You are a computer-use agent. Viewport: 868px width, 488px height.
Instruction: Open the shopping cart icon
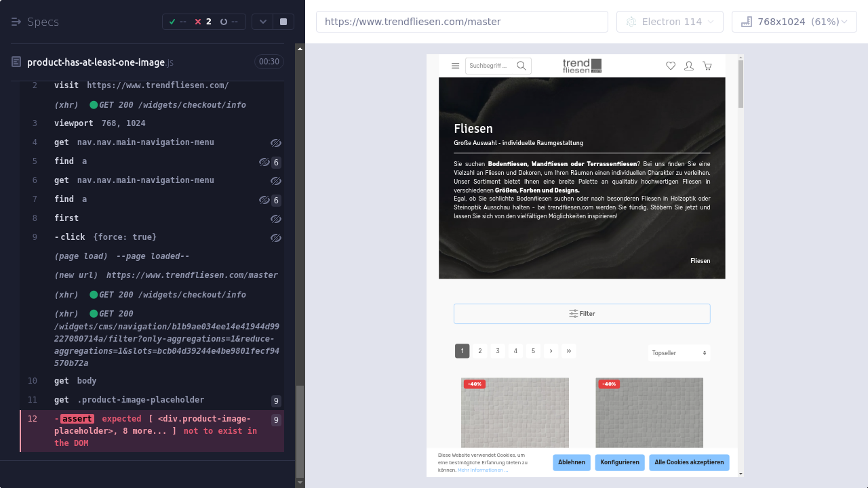707,66
